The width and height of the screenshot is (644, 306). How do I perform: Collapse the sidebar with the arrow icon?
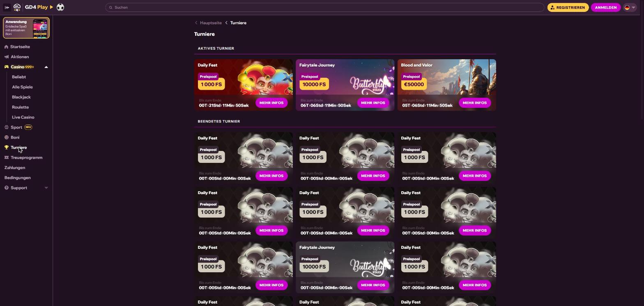tap(7, 7)
